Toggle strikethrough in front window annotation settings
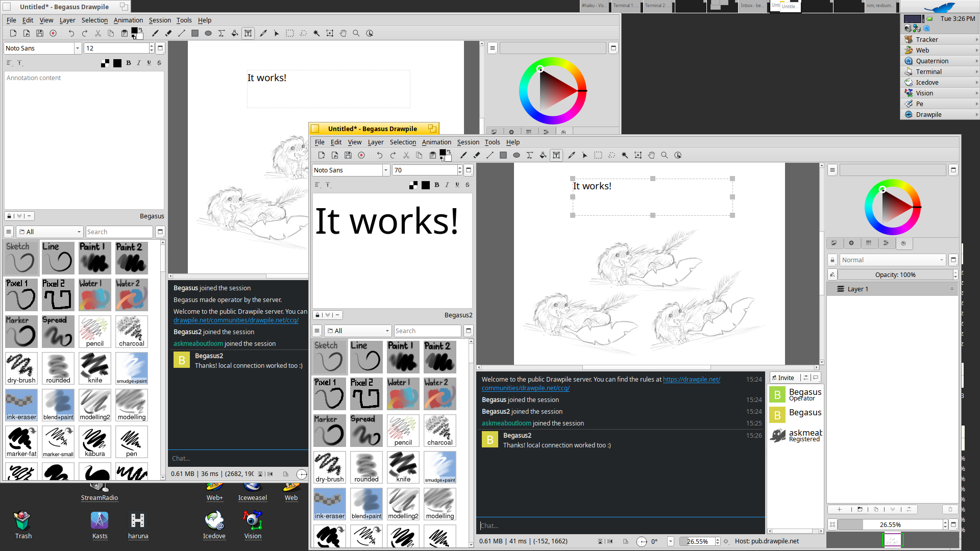Image resolution: width=980 pixels, height=551 pixels. pyautogui.click(x=467, y=185)
